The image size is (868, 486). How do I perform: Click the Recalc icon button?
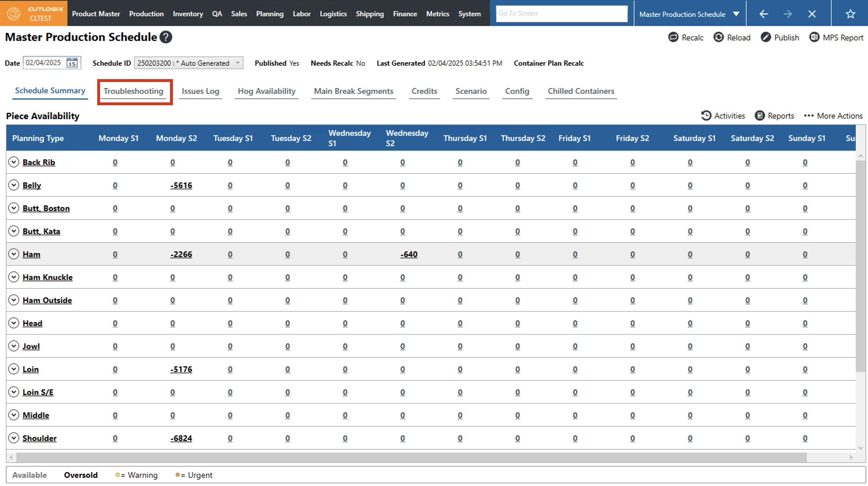click(x=673, y=37)
